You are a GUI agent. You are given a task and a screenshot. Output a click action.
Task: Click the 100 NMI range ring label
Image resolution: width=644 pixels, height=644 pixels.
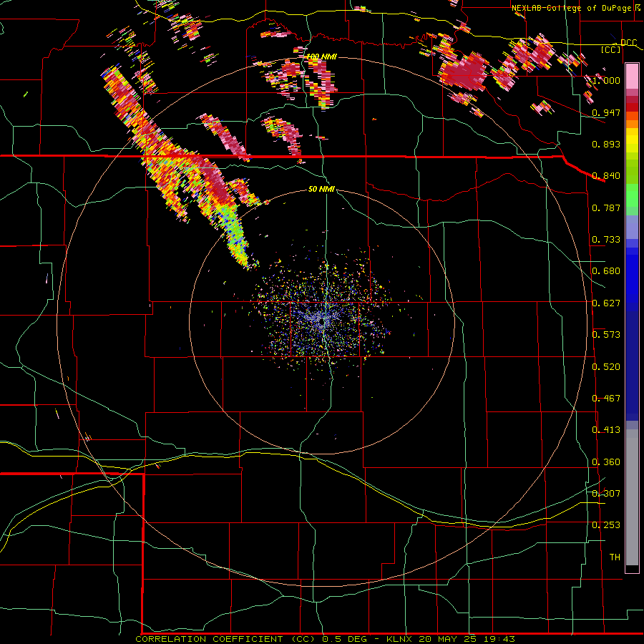point(321,57)
